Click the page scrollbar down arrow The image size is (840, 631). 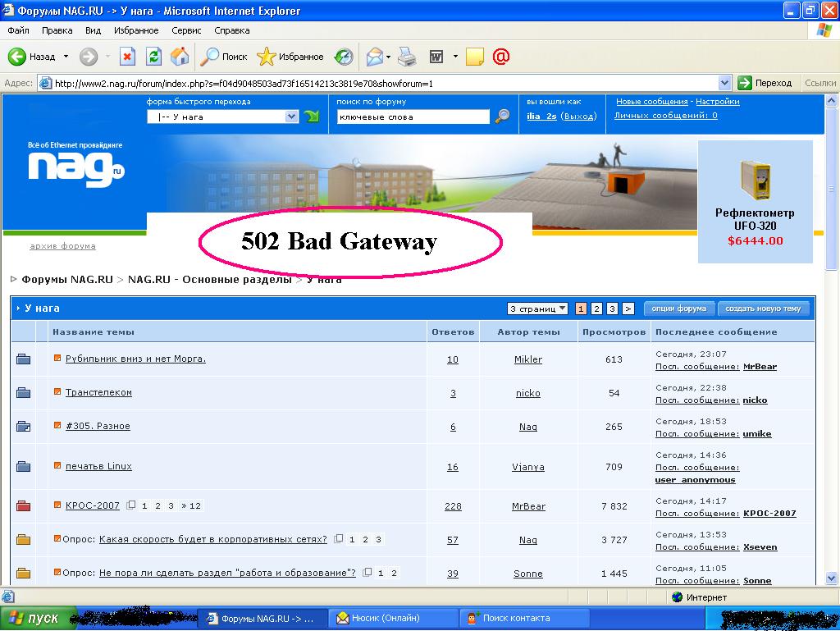[831, 578]
